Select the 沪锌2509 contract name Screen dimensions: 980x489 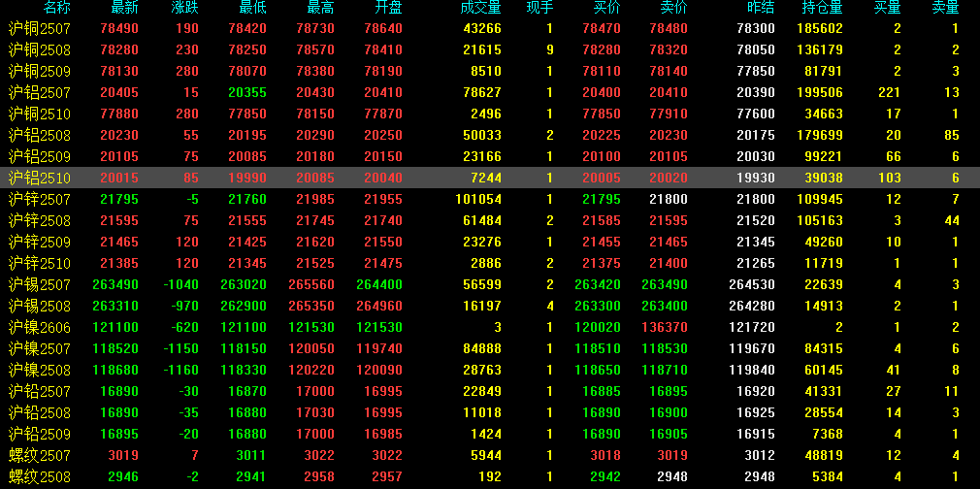40,242
